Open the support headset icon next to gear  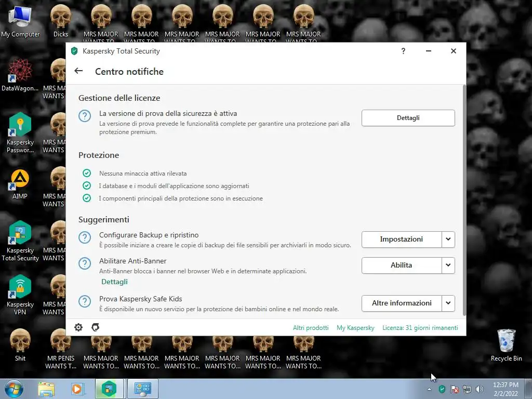[x=96, y=327]
